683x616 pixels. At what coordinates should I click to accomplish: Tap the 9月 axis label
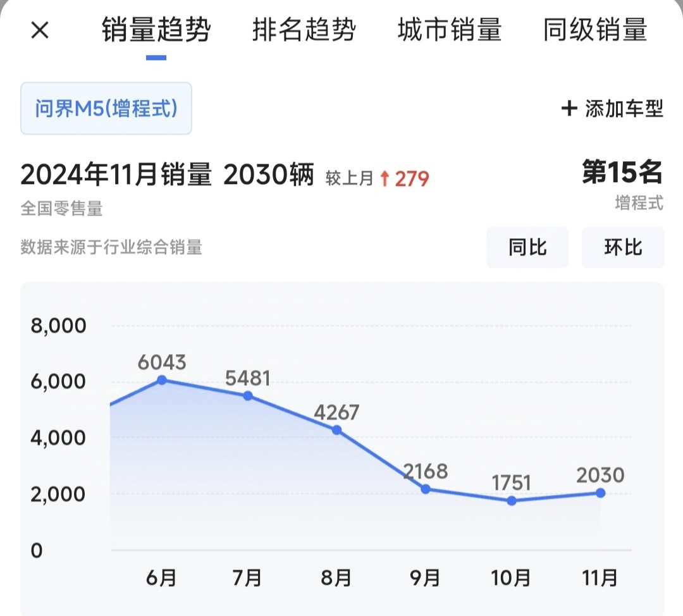pos(425,577)
